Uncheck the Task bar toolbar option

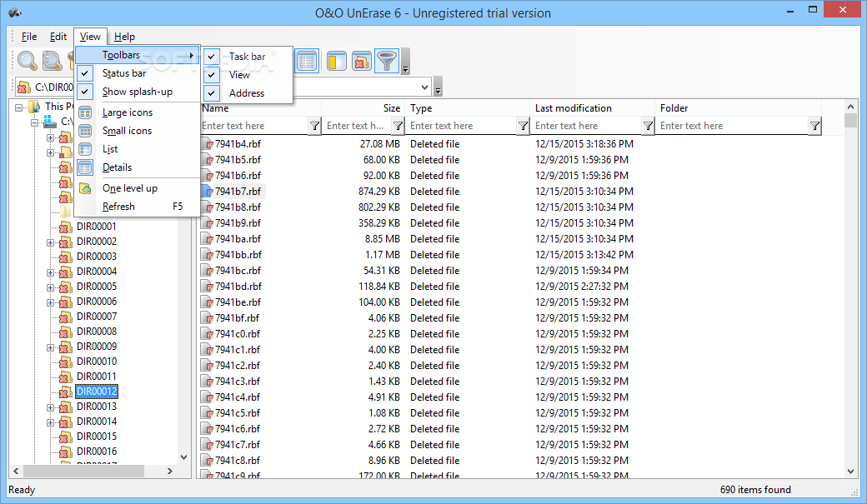[x=211, y=57]
